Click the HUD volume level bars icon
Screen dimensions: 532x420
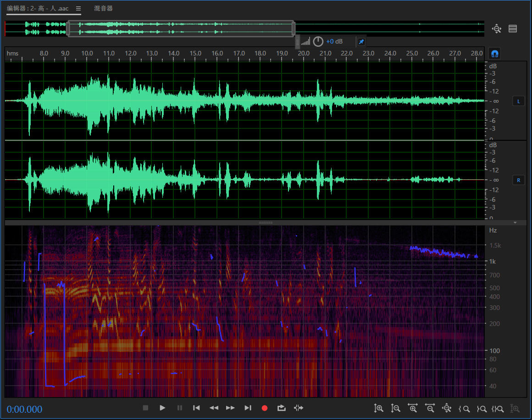click(x=305, y=42)
